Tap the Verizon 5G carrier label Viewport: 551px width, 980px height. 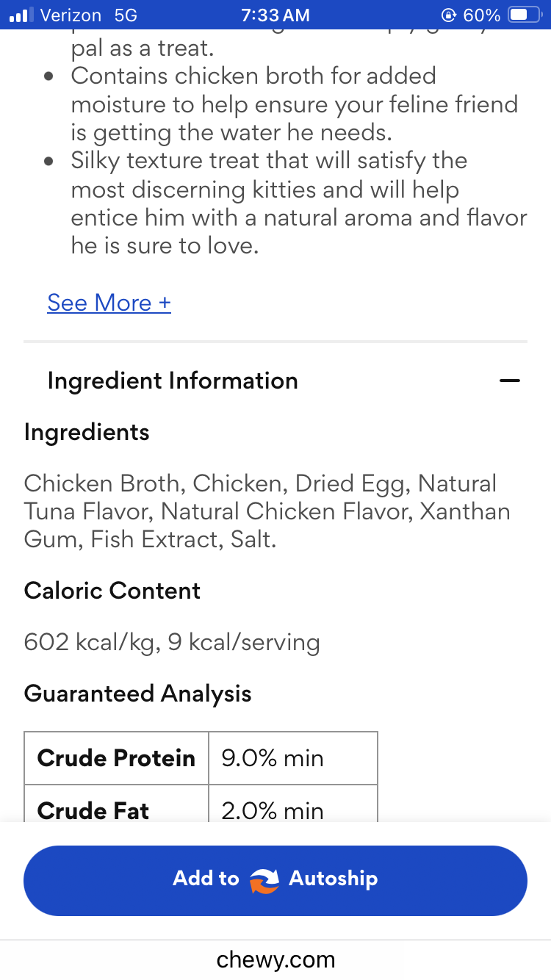tap(89, 15)
